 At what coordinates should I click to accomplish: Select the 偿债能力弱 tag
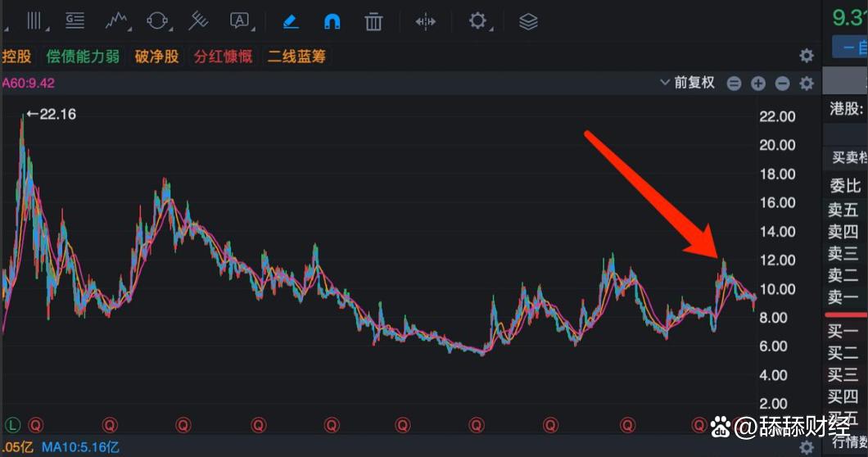(83, 57)
